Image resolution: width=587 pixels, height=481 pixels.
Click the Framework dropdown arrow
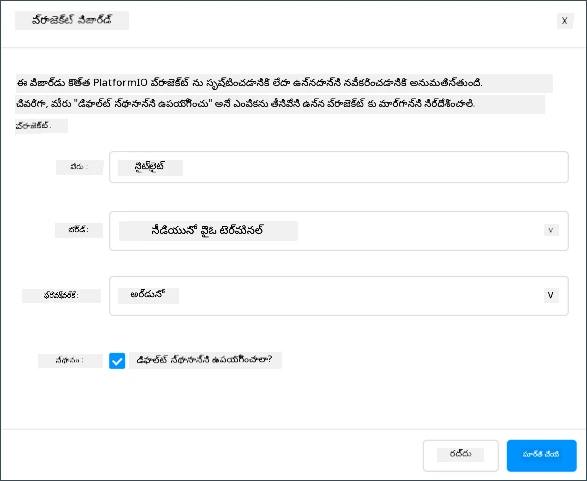pos(551,295)
